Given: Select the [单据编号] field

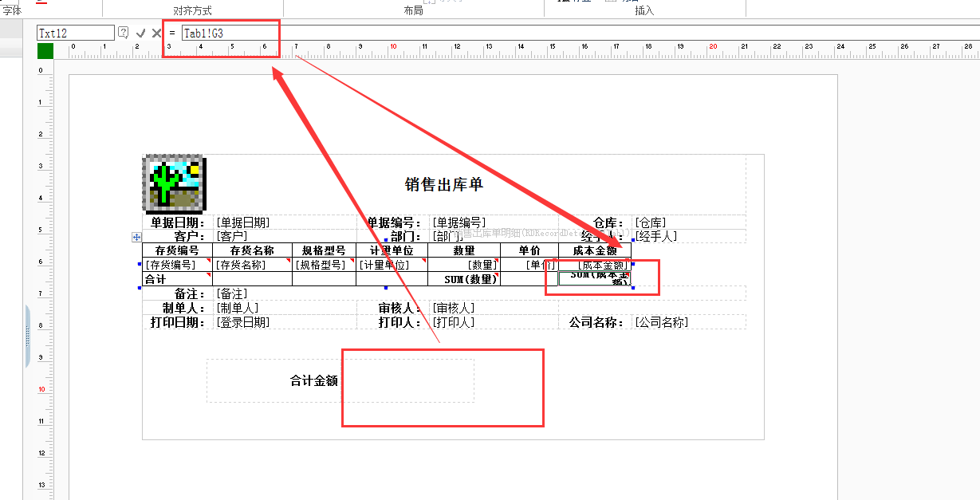Looking at the screenshot, I should tap(459, 222).
